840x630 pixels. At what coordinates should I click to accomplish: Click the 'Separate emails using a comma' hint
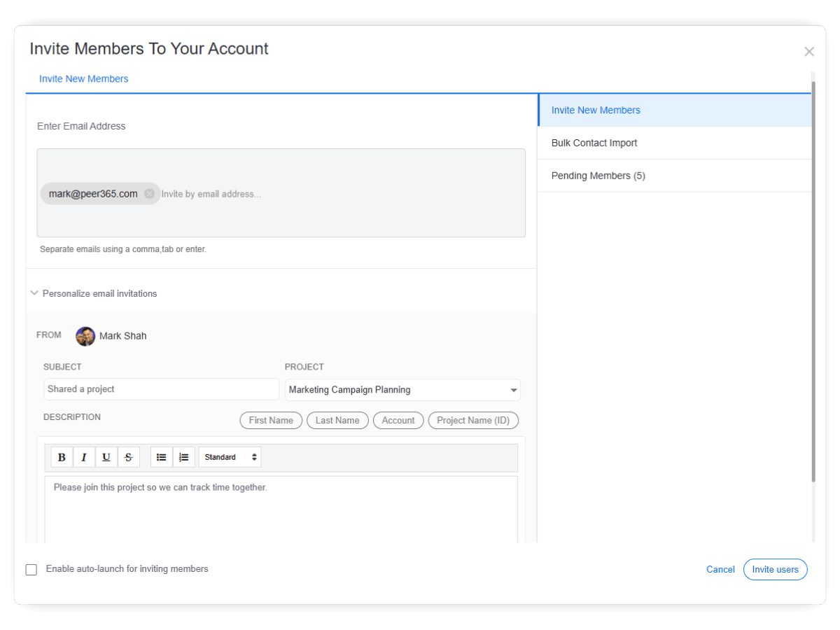[x=123, y=249]
